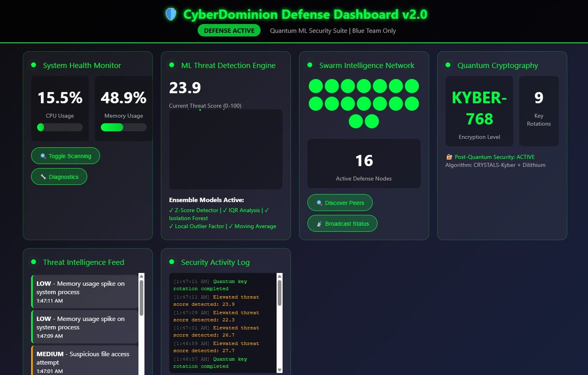Click the Threat Intelligence Feed status dot
This screenshot has height=375, width=588.
pyautogui.click(x=34, y=262)
